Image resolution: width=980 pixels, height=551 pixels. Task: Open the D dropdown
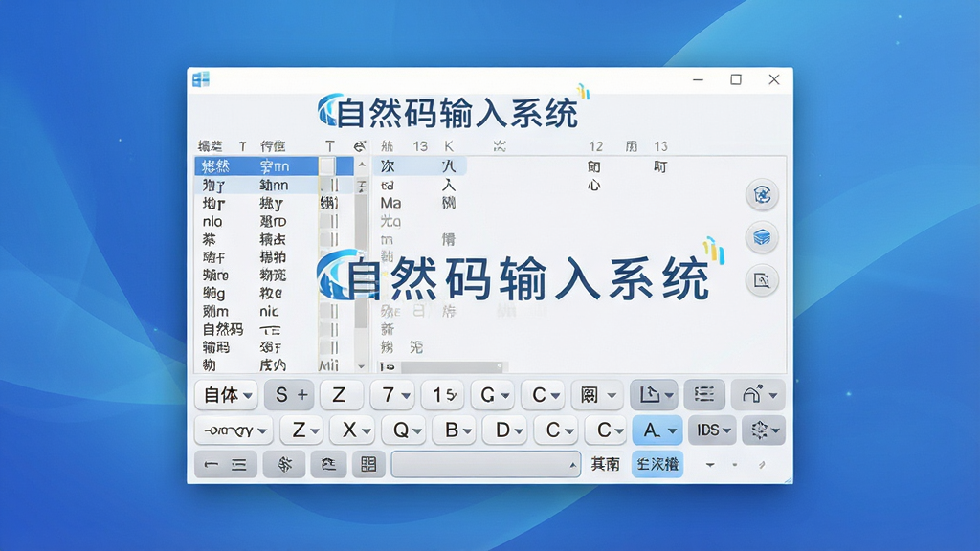(505, 430)
